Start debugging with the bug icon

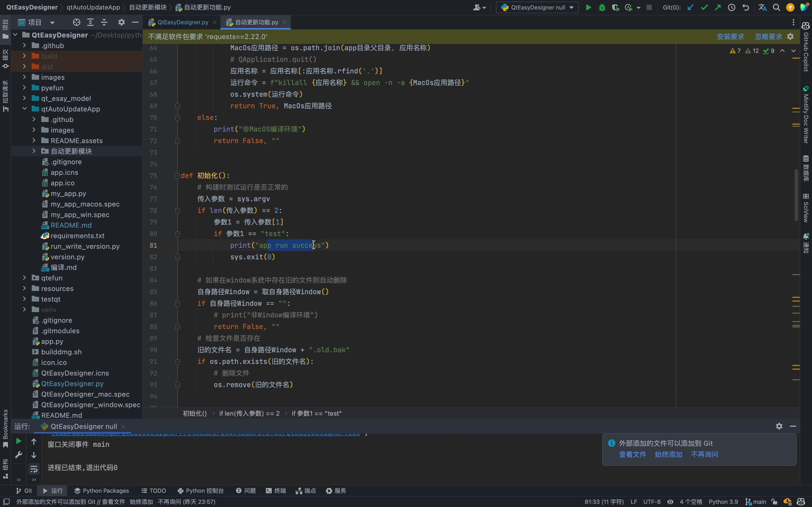[602, 7]
